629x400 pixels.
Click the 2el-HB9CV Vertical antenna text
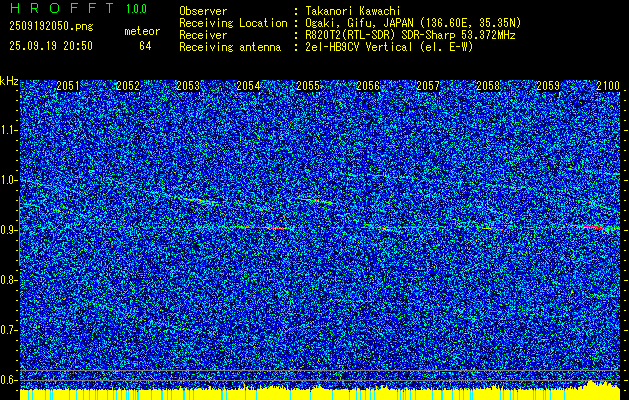(389, 47)
